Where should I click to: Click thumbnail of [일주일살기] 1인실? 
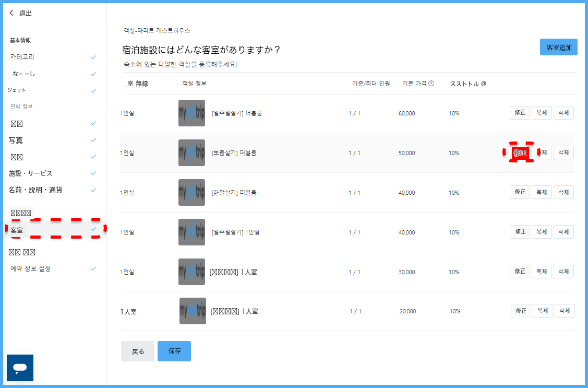click(x=191, y=232)
